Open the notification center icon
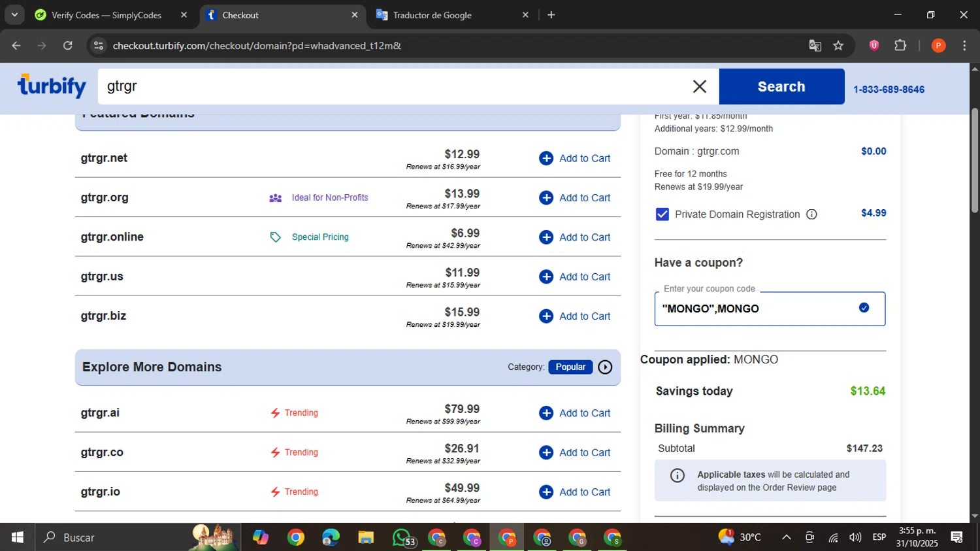 957,537
